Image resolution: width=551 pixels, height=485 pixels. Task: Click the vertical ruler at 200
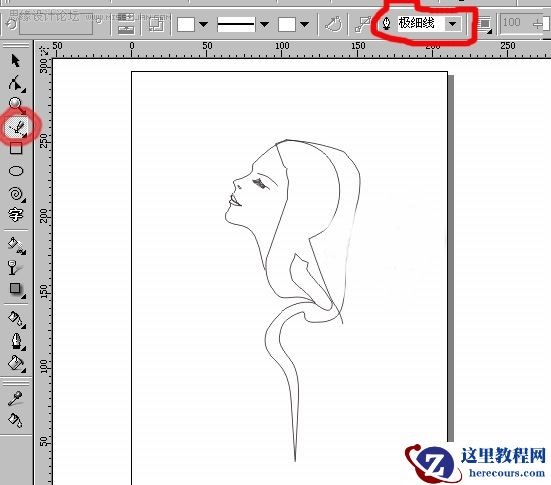[43, 216]
